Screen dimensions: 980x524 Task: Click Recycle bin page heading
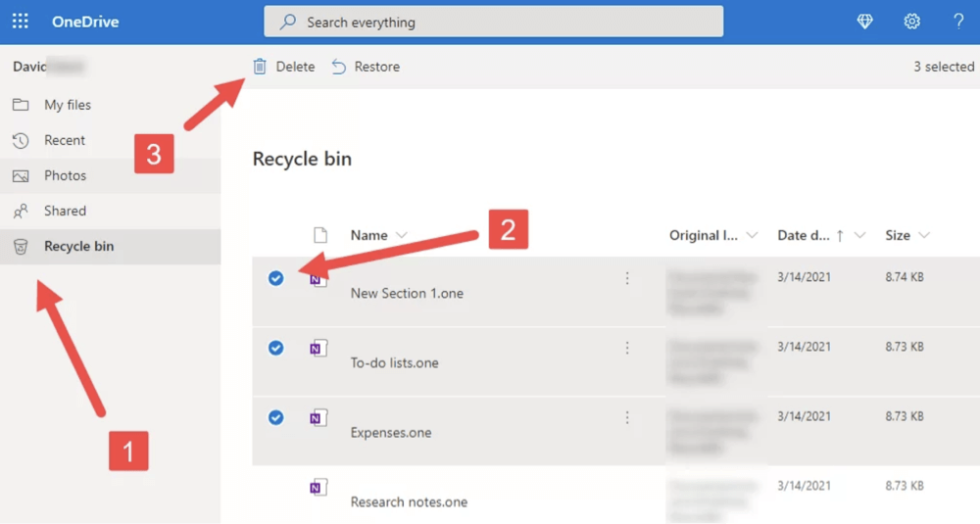point(302,159)
